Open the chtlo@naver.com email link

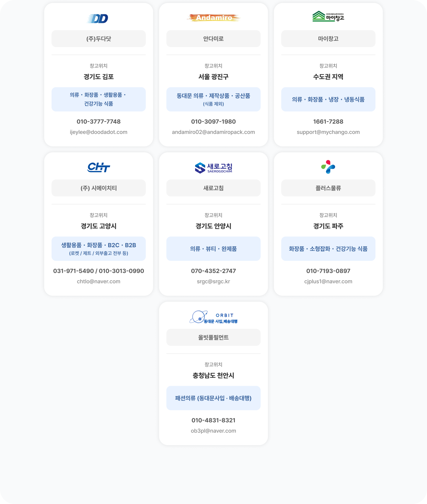(99, 282)
